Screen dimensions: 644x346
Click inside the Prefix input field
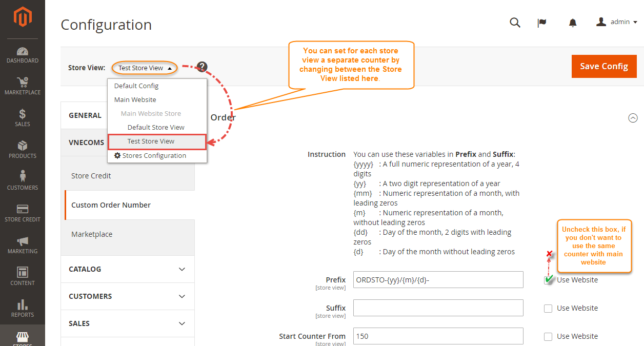point(437,279)
